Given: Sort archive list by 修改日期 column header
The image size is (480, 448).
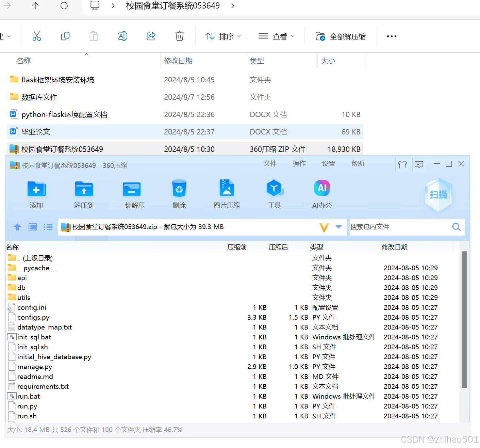Looking at the screenshot, I should tap(395, 247).
